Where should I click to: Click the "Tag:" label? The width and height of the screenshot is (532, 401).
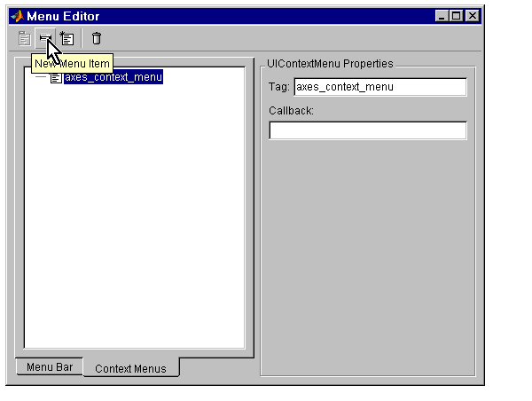pyautogui.click(x=279, y=87)
